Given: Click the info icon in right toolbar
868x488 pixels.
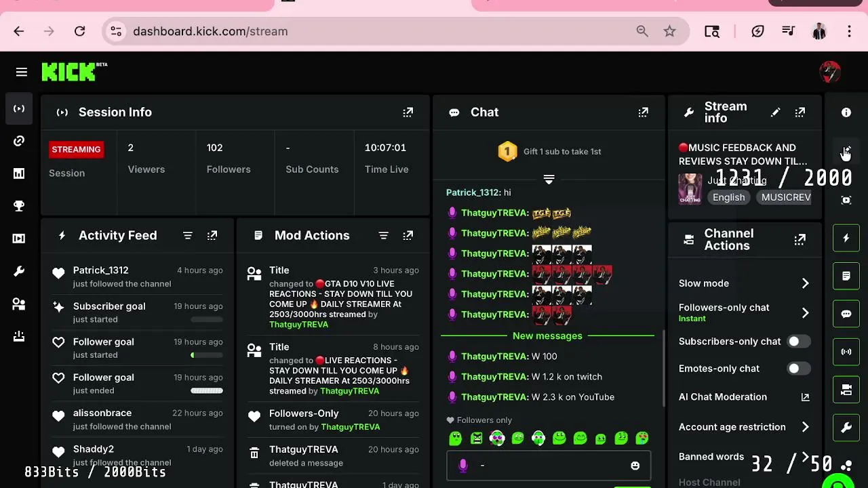Looking at the screenshot, I should point(846,113).
